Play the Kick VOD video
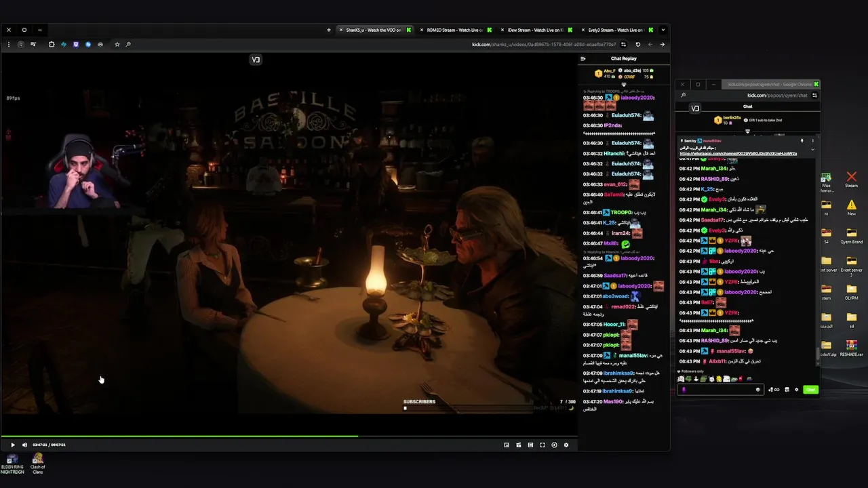 pos(12,445)
